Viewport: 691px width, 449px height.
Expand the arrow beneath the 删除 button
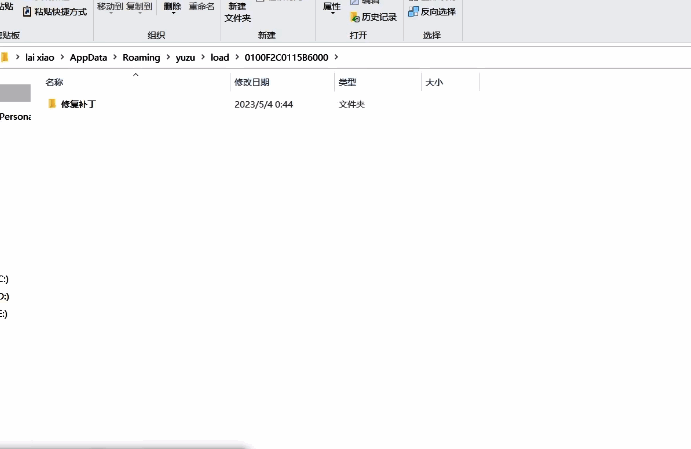click(x=173, y=13)
